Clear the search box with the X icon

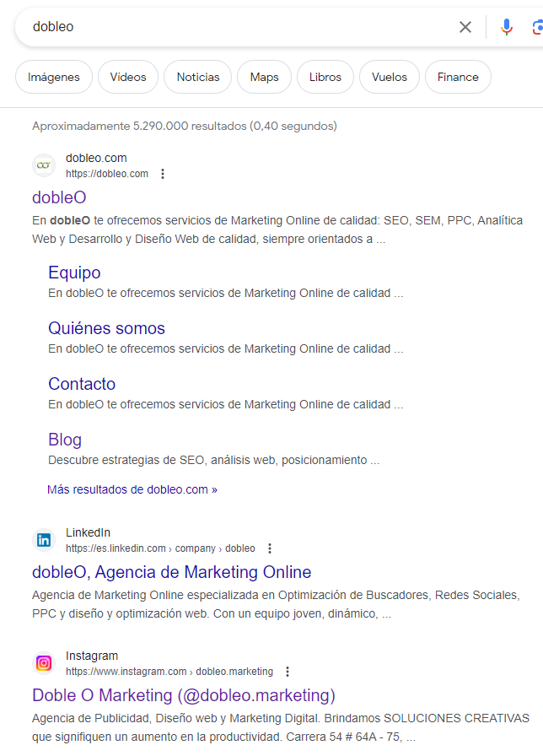465,27
